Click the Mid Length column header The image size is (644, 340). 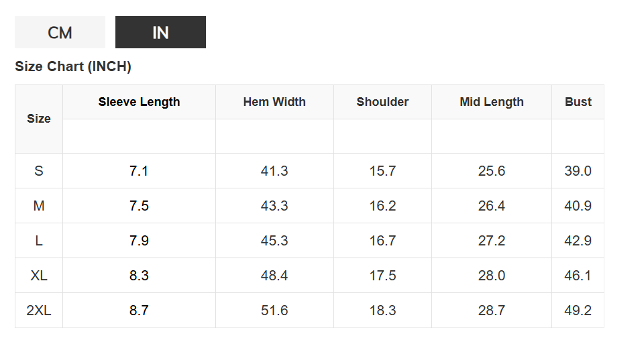coord(492,102)
